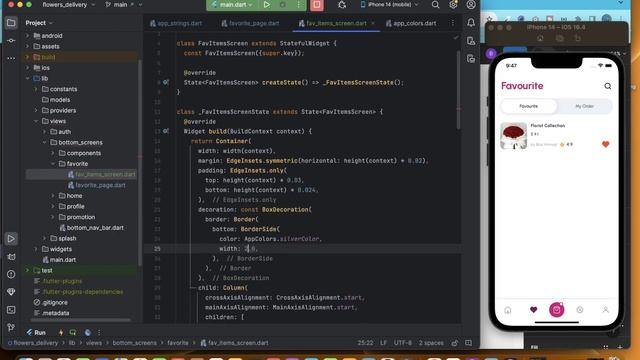The image size is (640, 360).
Task: Open the Device Manager icon below notifications bell
Action: click(471, 41)
